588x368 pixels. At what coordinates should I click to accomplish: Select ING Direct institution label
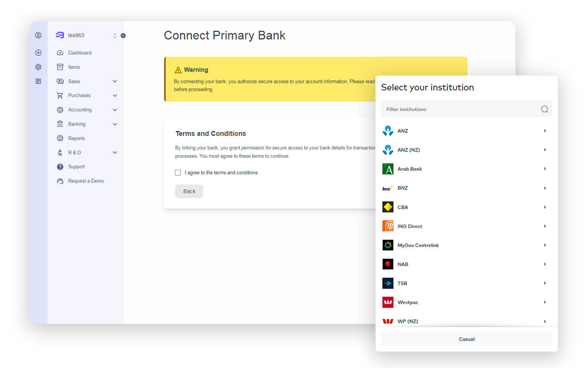tap(410, 226)
